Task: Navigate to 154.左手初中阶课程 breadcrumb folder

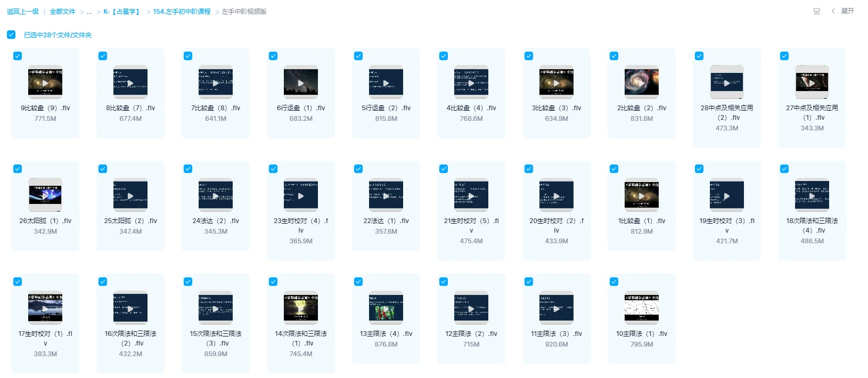Action: [x=182, y=11]
